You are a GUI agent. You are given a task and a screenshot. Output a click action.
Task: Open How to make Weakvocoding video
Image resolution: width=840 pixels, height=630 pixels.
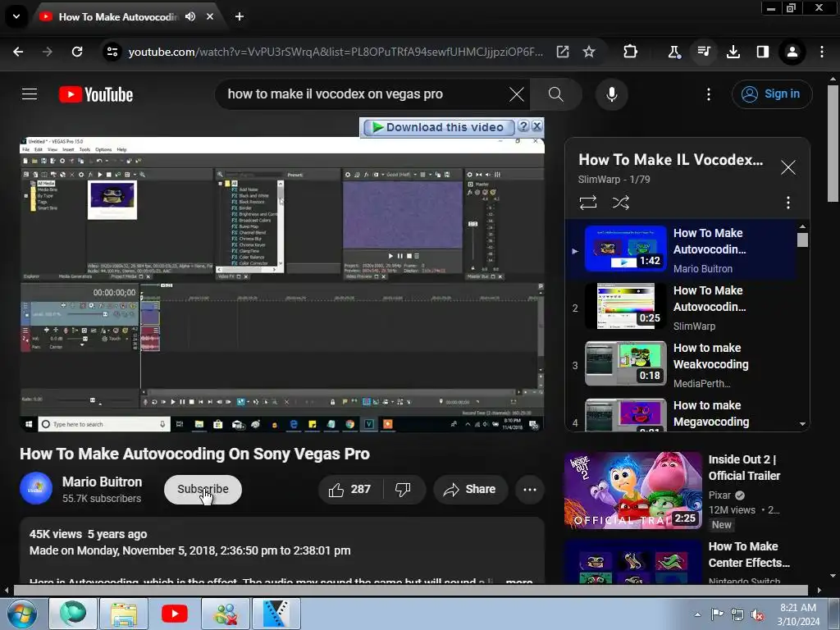pos(681,365)
